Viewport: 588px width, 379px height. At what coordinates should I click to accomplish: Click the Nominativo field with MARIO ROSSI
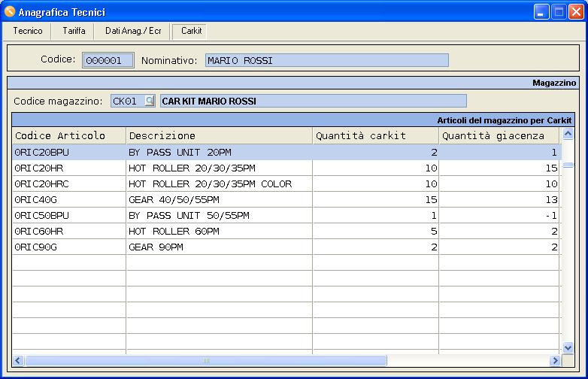(326, 60)
